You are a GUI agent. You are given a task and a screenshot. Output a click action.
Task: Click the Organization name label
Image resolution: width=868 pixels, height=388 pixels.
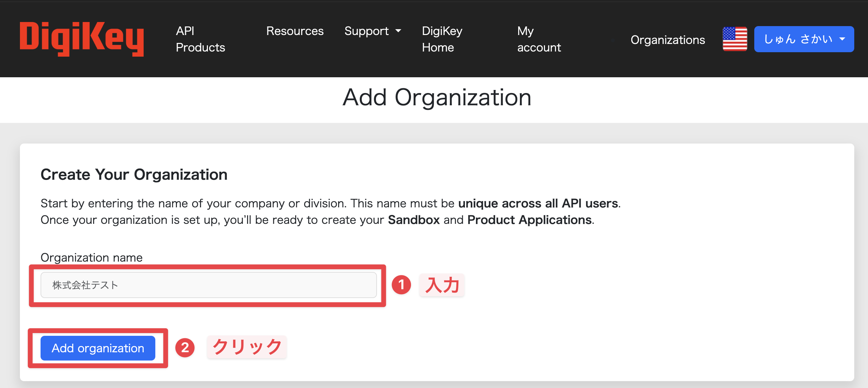[x=91, y=258]
